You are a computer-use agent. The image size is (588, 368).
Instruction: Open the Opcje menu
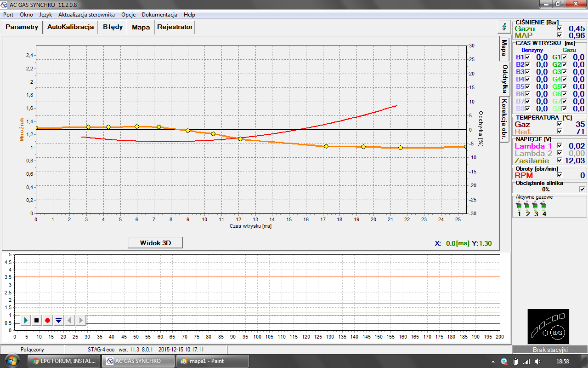[x=128, y=15]
